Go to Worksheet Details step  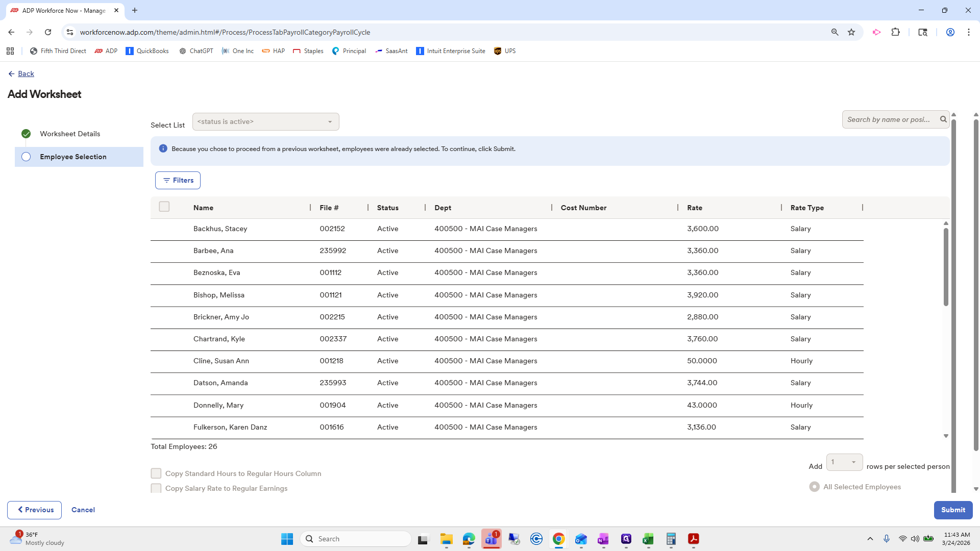[x=70, y=134]
